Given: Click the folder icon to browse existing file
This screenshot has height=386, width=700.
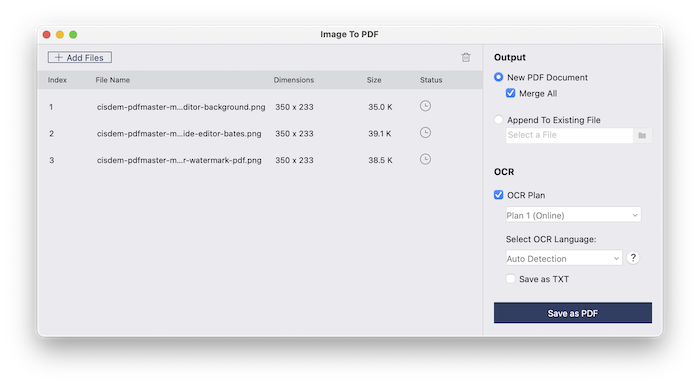Looking at the screenshot, I should point(642,135).
